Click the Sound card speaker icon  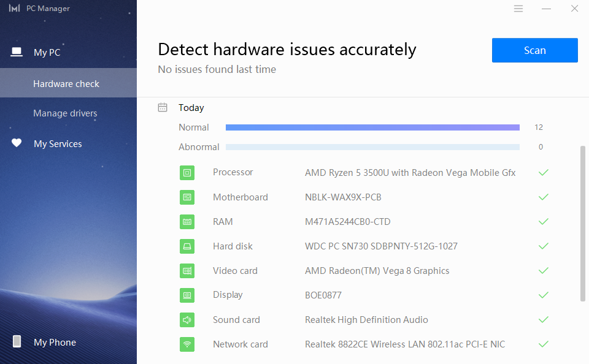tap(187, 320)
